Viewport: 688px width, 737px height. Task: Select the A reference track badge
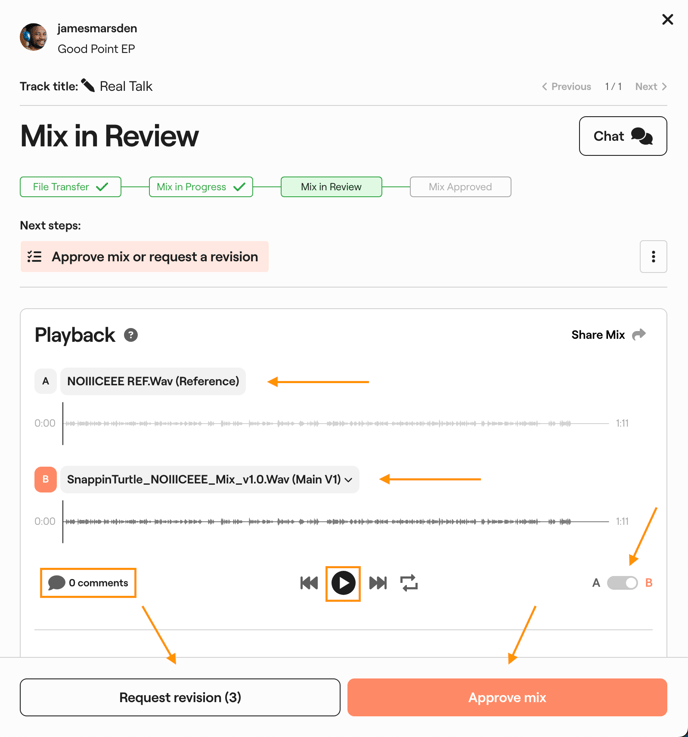(x=46, y=381)
